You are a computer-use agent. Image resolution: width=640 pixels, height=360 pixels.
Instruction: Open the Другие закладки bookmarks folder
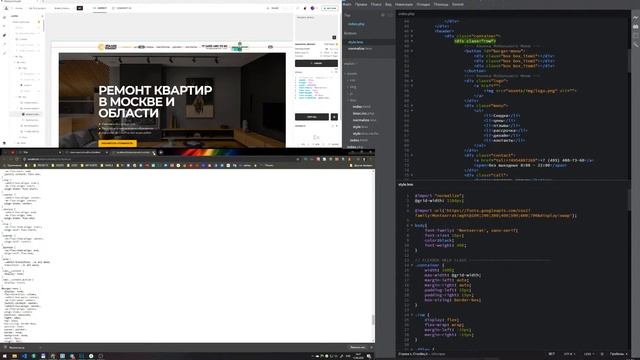361,166
